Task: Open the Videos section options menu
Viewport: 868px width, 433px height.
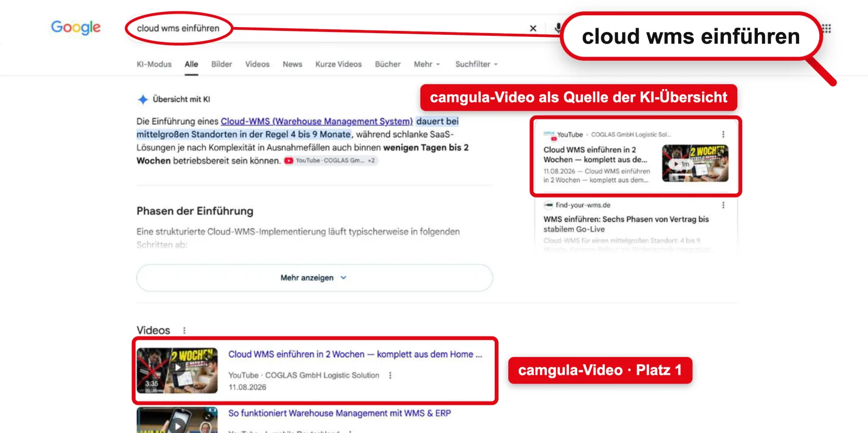Action: tap(184, 330)
